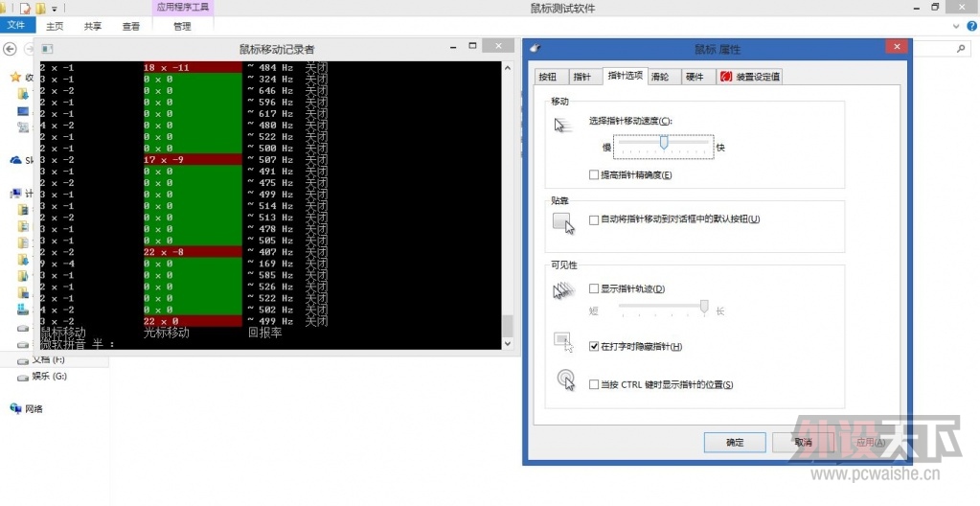This screenshot has width=980, height=506.
Task: Click the hide-pointer-while-typing icon
Action: tap(563, 342)
